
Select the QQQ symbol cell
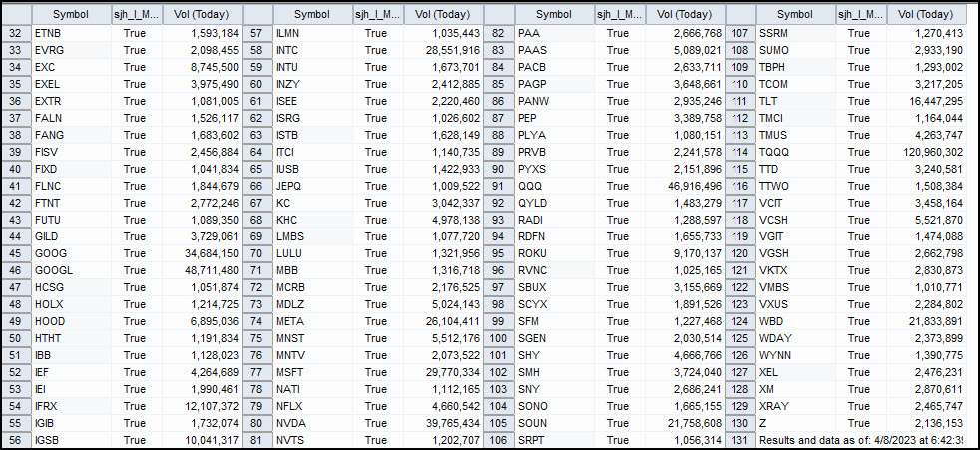555,186
